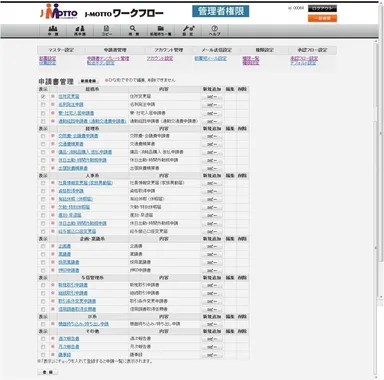The image size is (384, 380).
Task: Open the 新規取引申請書 form link
Action: 73,285
